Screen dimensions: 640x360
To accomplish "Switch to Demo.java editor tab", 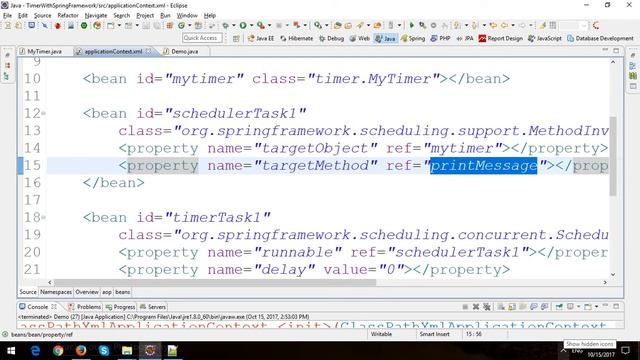I will (x=184, y=51).
